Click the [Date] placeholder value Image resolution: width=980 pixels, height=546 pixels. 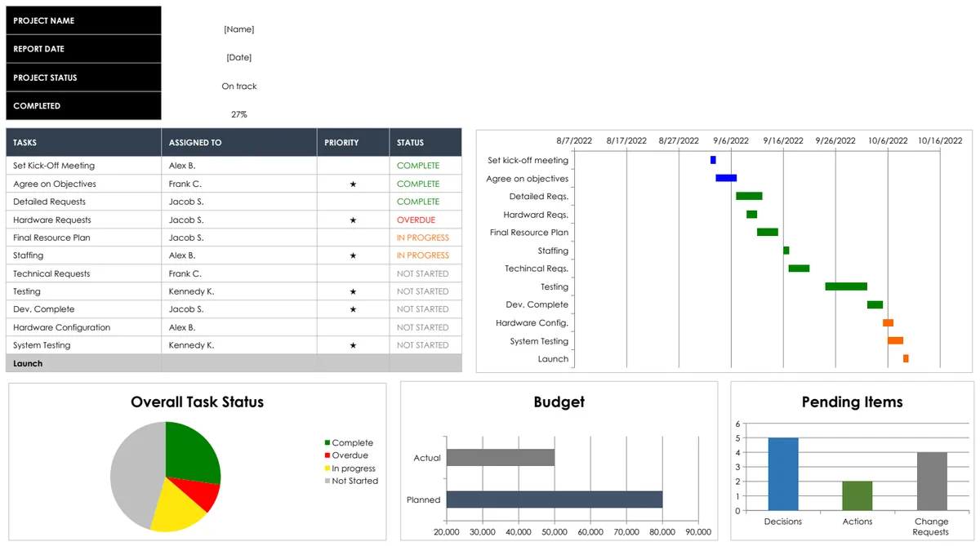click(239, 58)
